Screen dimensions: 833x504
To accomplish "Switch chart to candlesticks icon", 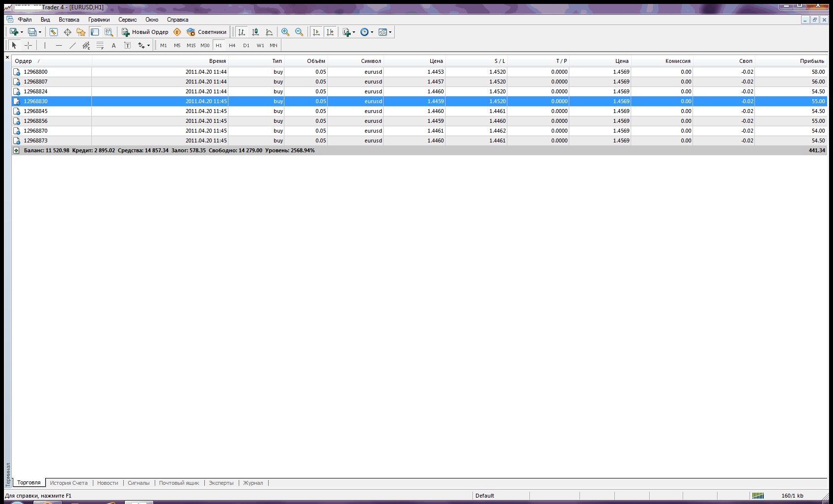I will (x=255, y=32).
